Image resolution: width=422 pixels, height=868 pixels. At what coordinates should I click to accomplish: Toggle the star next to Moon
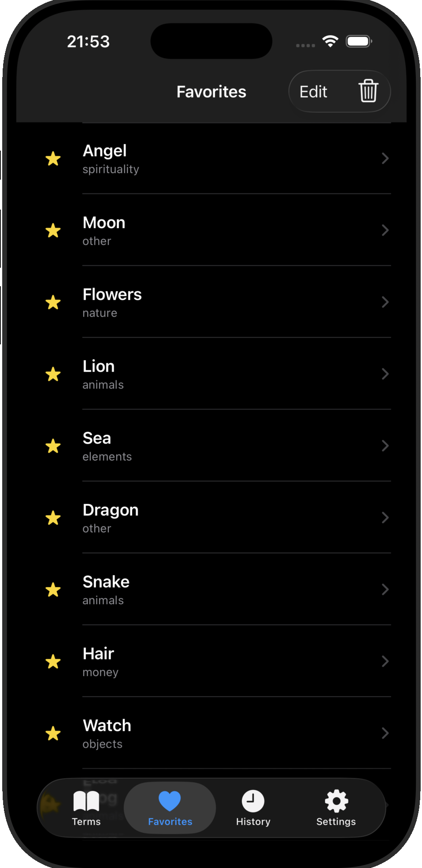click(x=53, y=230)
